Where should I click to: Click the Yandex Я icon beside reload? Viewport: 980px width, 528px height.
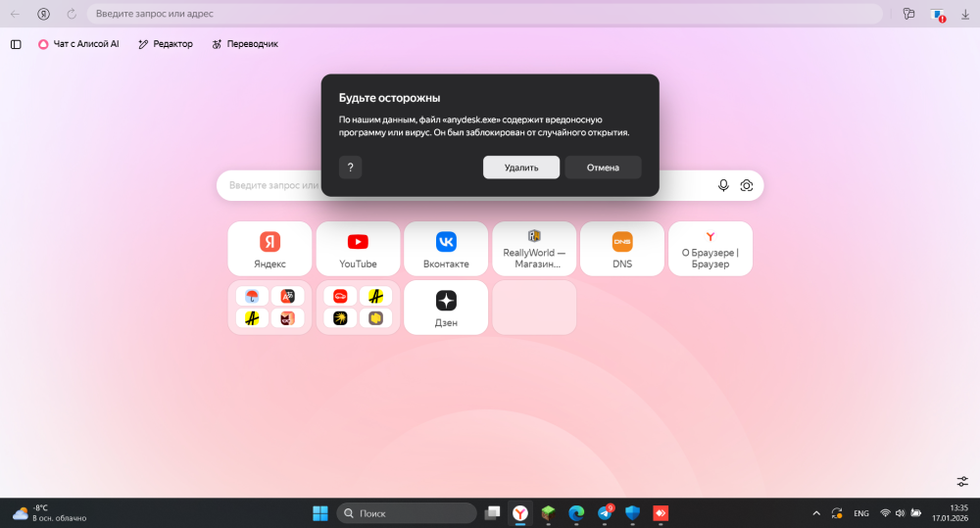[x=43, y=14]
